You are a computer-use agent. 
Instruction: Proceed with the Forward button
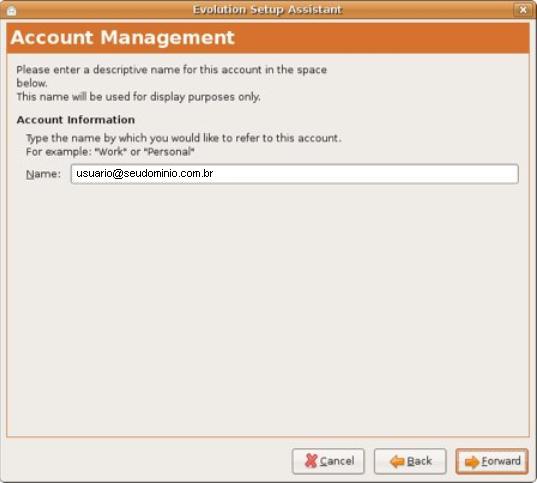(x=492, y=461)
